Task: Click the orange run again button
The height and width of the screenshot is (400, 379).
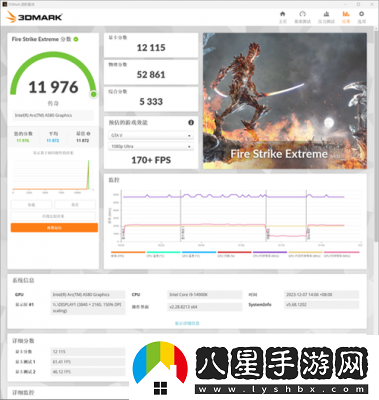Action: 54,228
